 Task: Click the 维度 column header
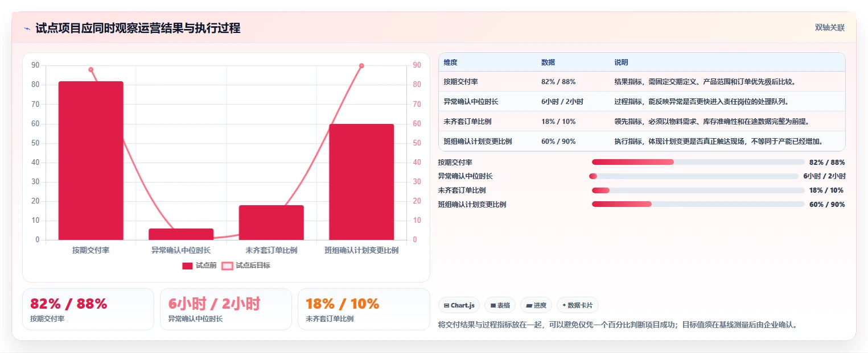pos(450,63)
